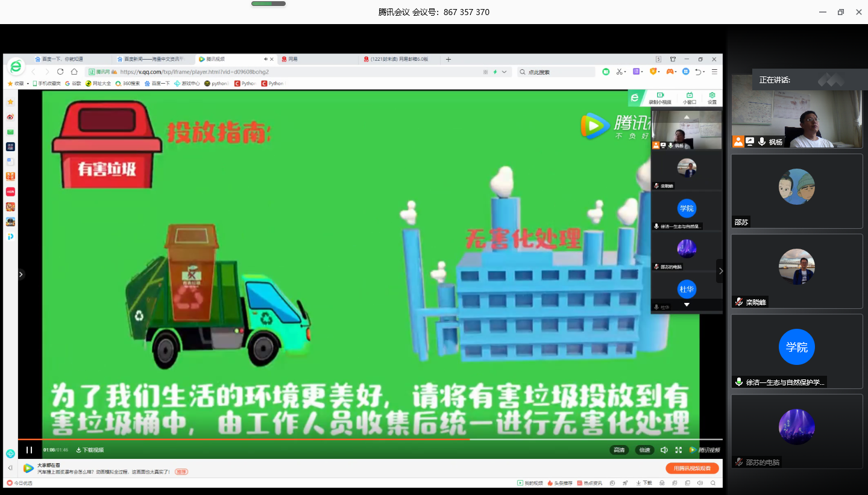Viewport: 868px width, 495px height.
Task: Open the 倍速 playback speed selector
Action: (x=644, y=450)
